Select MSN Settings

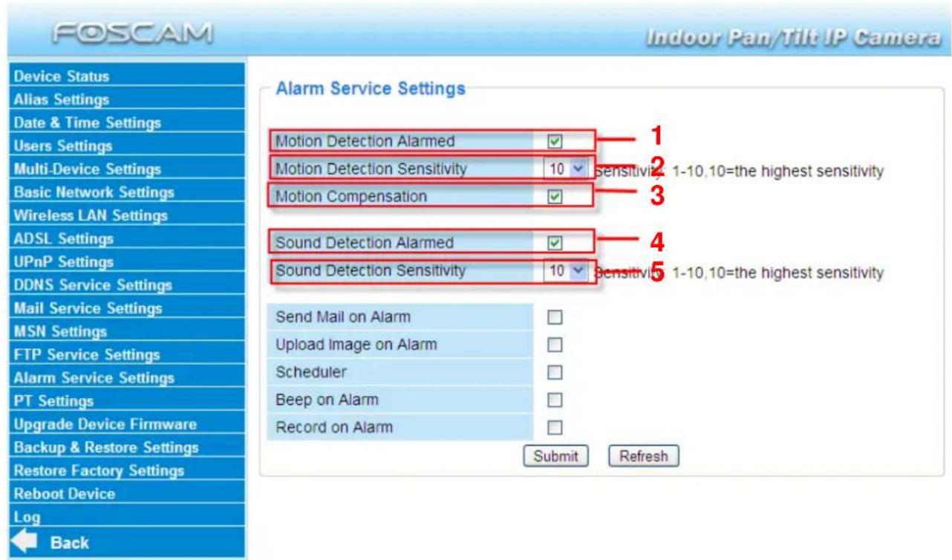click(x=126, y=331)
